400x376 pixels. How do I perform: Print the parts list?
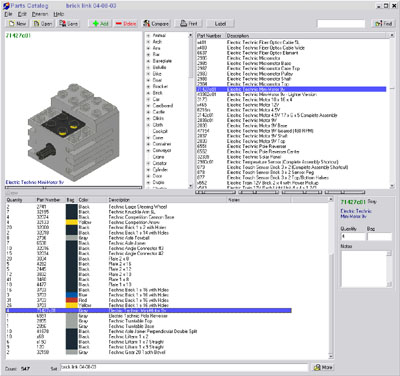189,24
